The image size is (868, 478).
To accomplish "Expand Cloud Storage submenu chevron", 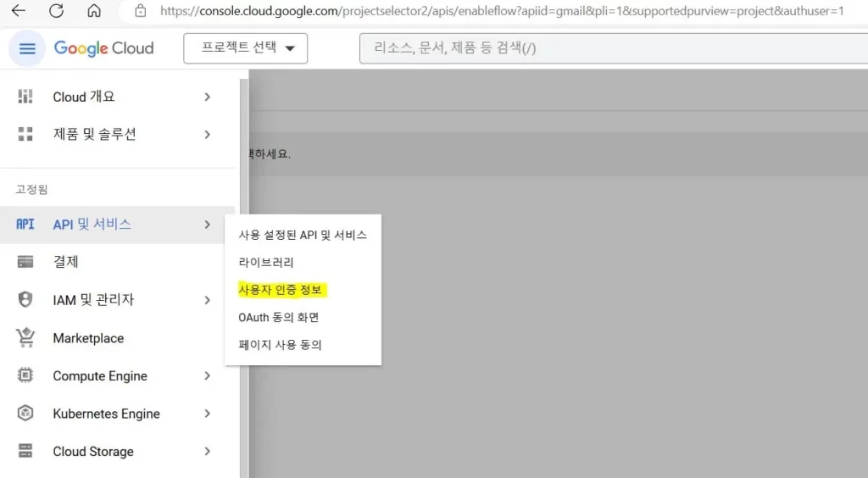I will click(207, 452).
